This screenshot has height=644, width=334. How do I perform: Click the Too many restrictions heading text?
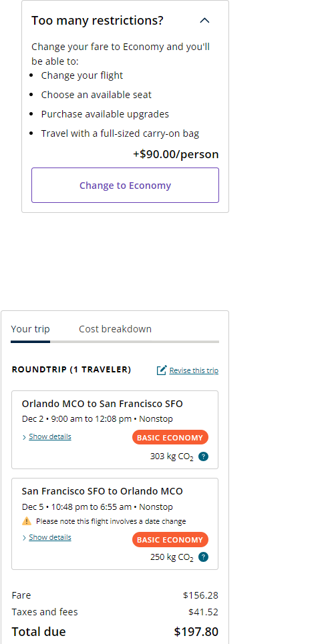click(98, 21)
